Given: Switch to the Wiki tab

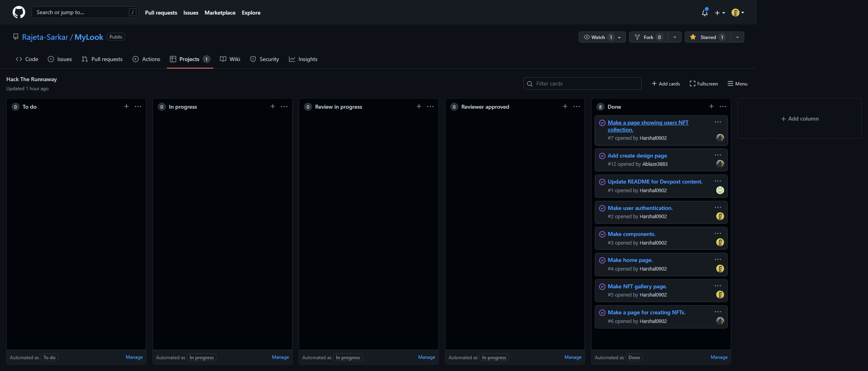Looking at the screenshot, I should pyautogui.click(x=230, y=59).
